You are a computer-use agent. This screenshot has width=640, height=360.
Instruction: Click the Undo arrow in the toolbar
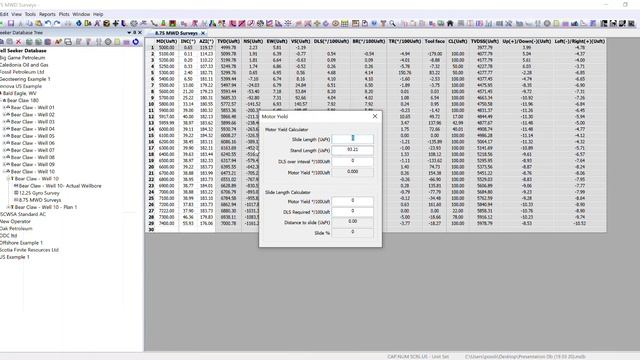pyautogui.click(x=48, y=23)
